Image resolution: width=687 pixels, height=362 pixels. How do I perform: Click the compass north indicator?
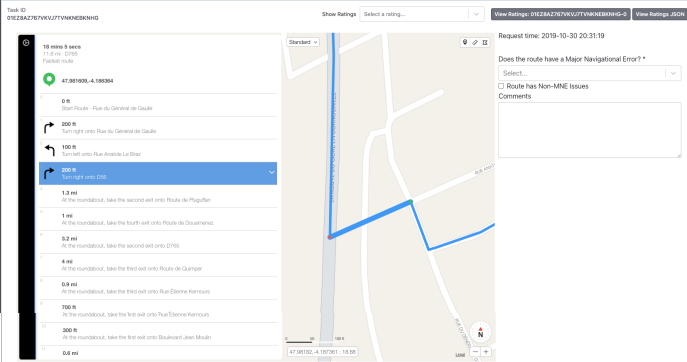pyautogui.click(x=480, y=332)
